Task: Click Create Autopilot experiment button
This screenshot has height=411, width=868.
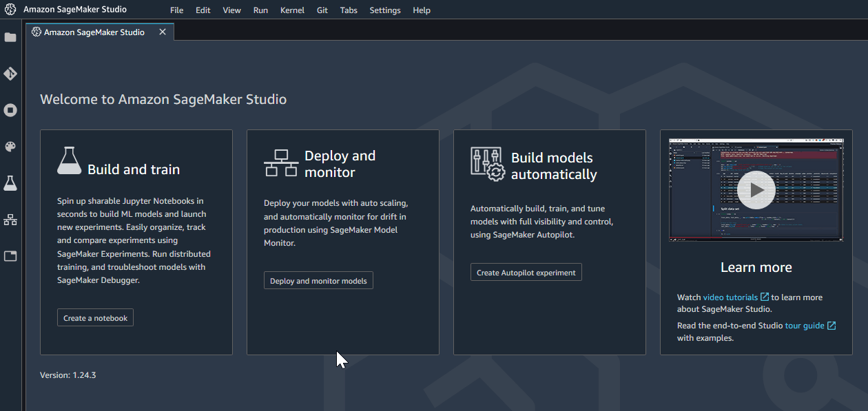Action: pos(526,273)
